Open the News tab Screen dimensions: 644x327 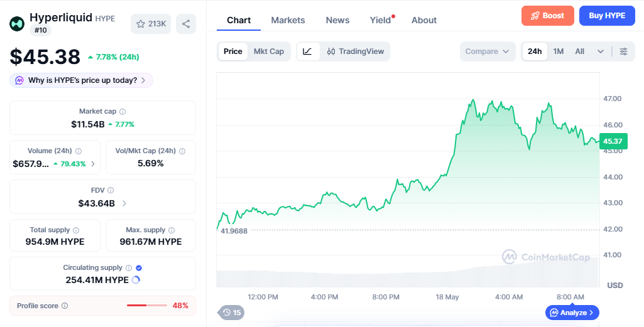[337, 20]
